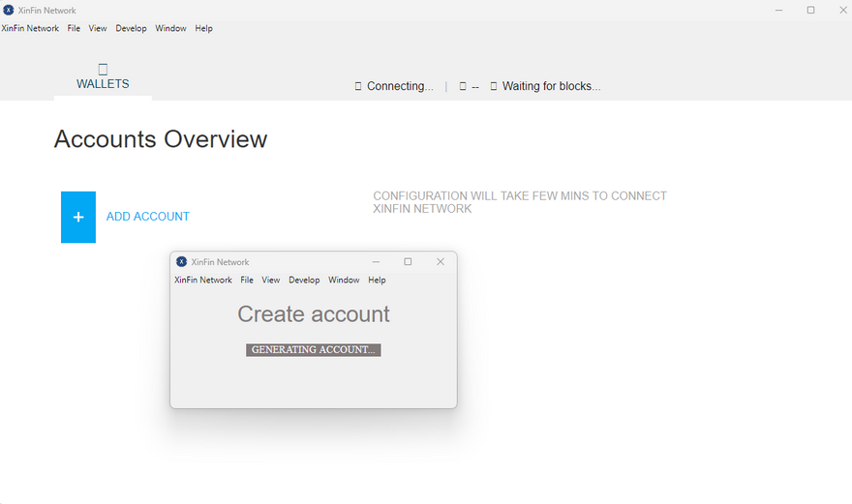Open Window menu in Create account dialog

tap(344, 280)
